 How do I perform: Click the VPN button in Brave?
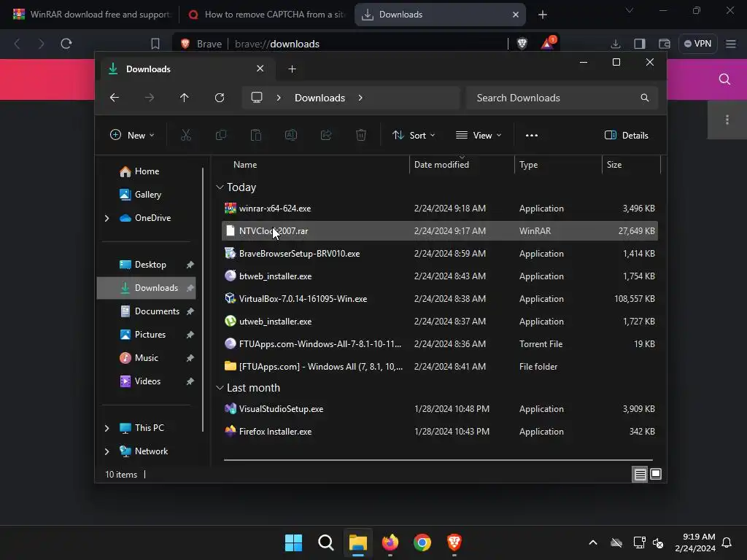click(698, 44)
